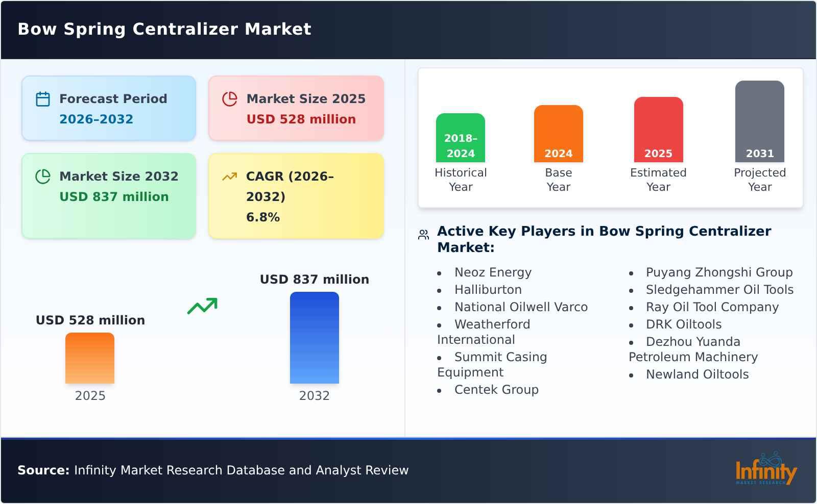Viewport: 817px width, 504px height.
Task: Click the green 2018-2024 Historical Year bar
Action: (x=461, y=138)
